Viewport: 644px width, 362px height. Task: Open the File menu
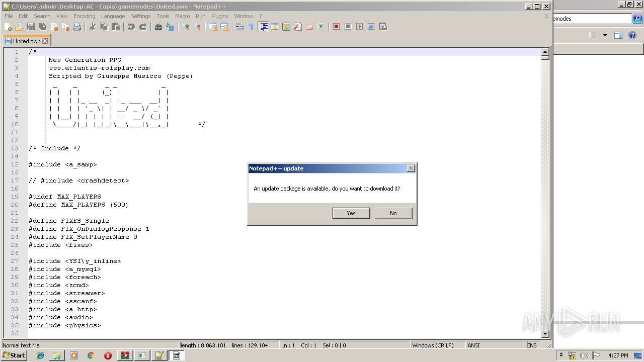pos(9,16)
